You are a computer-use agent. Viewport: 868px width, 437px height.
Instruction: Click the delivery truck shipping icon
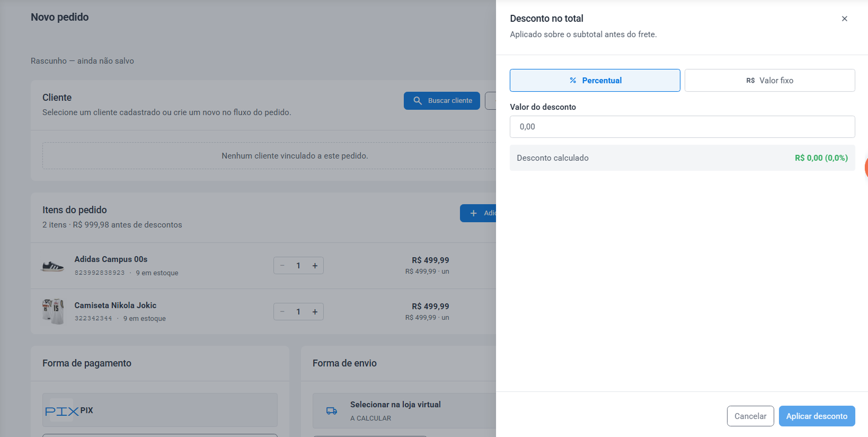pos(332,411)
